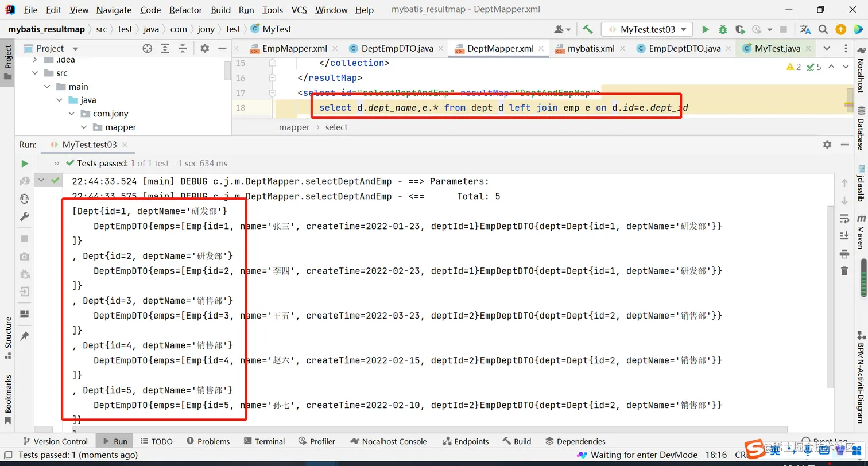Open the Navigate menu
Image resolution: width=868 pixels, height=466 pixels.
pos(114,10)
